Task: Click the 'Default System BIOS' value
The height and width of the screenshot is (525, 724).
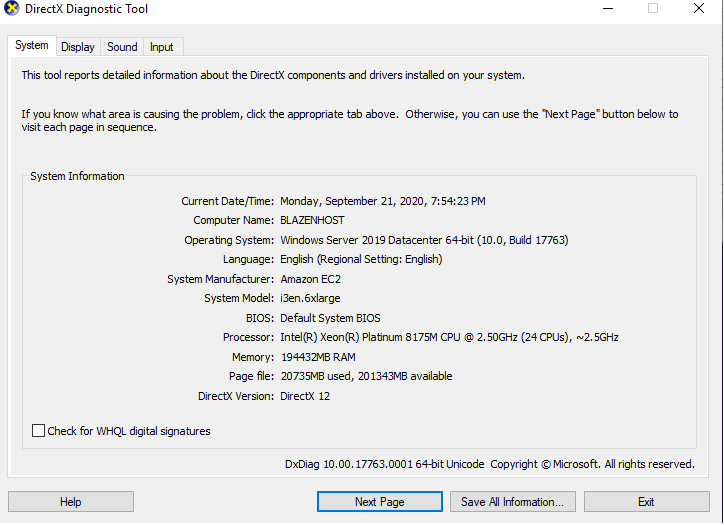Action: click(330, 318)
